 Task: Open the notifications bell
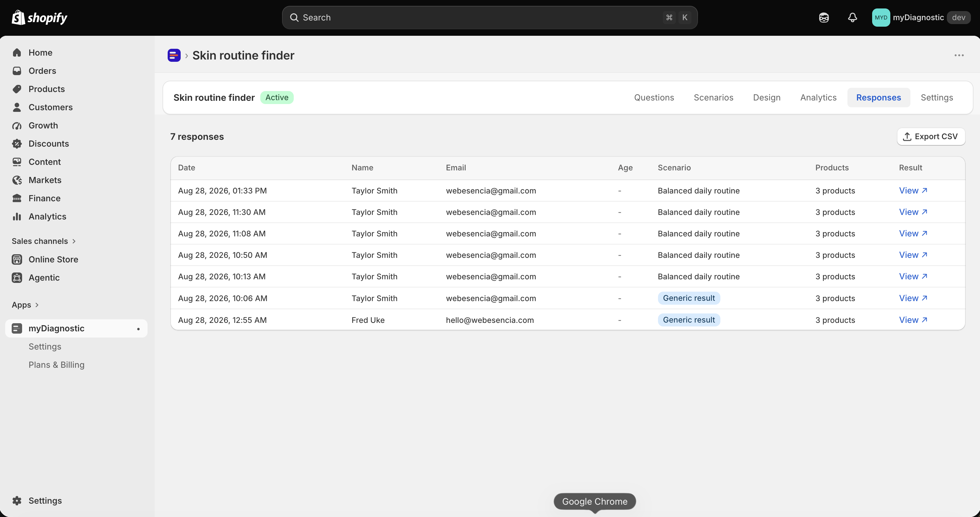[852, 18]
